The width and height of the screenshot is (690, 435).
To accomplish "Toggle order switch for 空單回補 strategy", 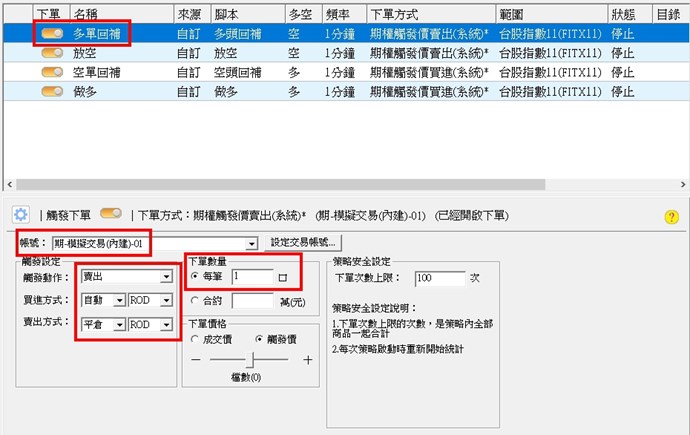I will tap(52, 72).
